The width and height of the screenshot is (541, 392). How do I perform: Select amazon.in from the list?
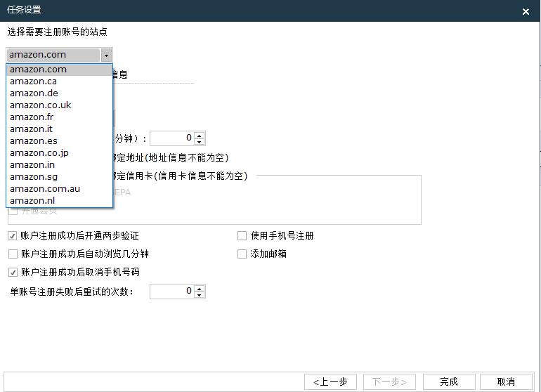[59, 164]
